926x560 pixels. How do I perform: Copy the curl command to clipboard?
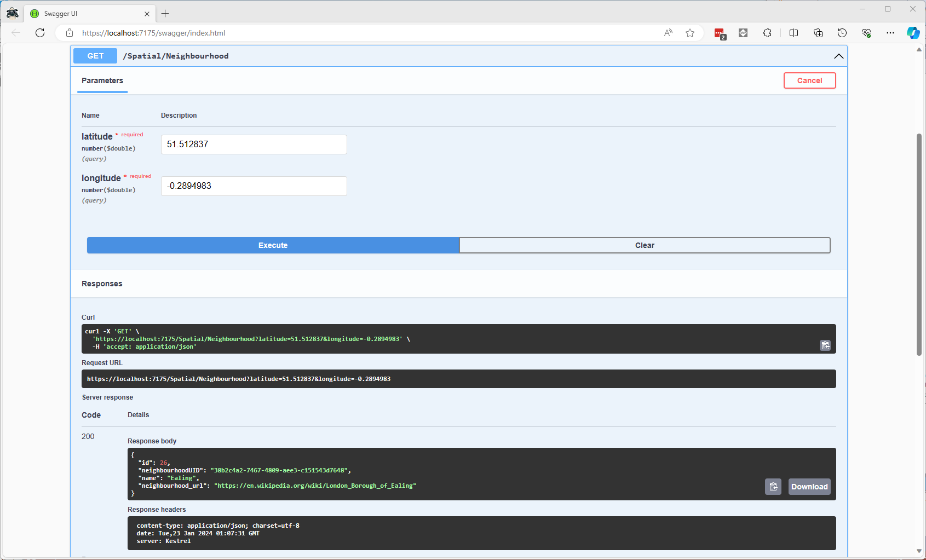pyautogui.click(x=825, y=345)
